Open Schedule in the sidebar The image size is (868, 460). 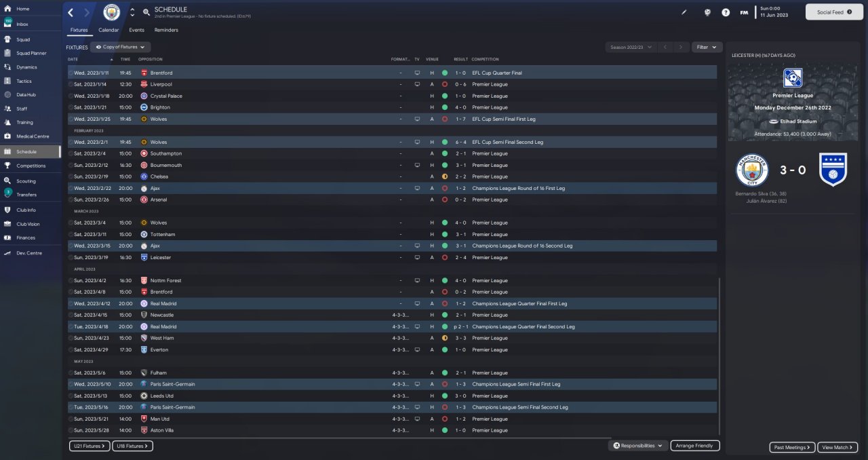(x=30, y=152)
